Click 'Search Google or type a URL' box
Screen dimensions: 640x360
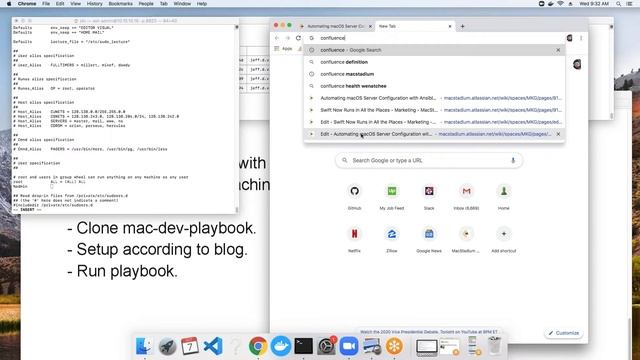pyautogui.click(x=429, y=160)
